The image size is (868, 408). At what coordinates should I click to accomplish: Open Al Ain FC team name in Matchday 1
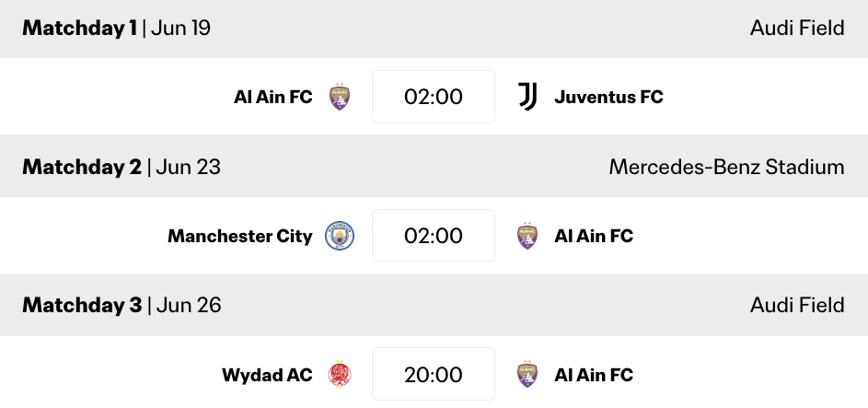click(273, 97)
